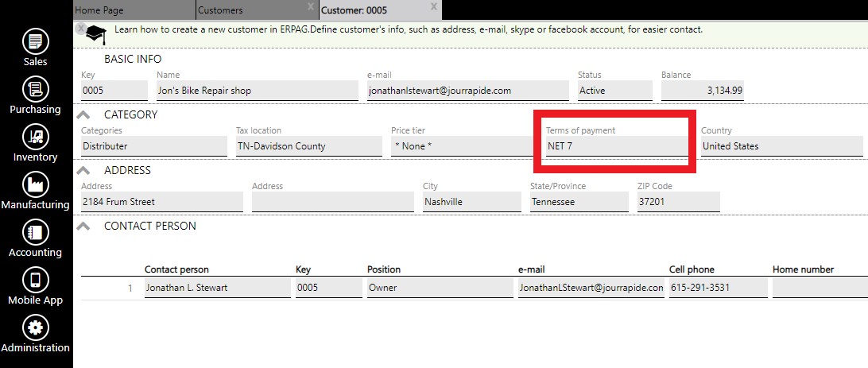Click the customer Name input field
Viewport: 868px width, 368px height.
256,91
